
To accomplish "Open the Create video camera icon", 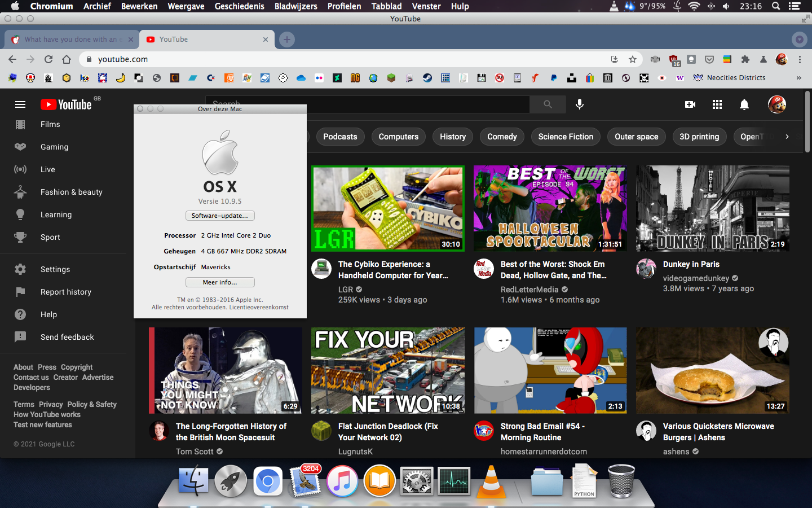I will 690,104.
